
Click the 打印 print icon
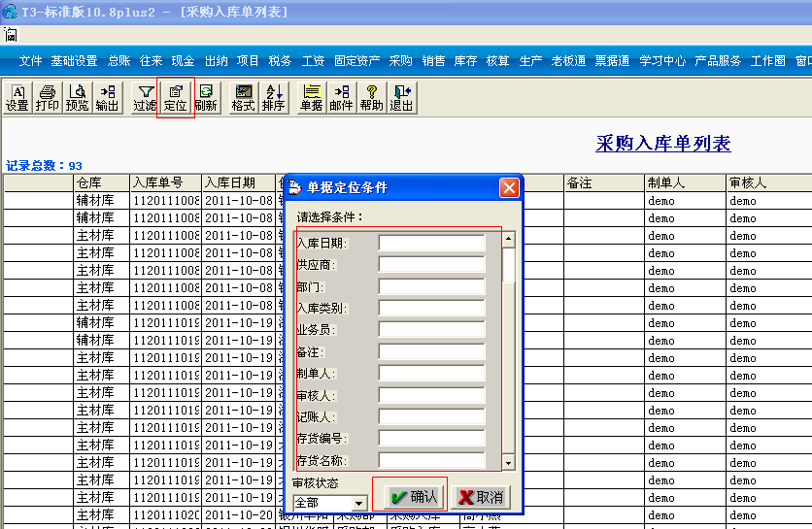click(48, 98)
